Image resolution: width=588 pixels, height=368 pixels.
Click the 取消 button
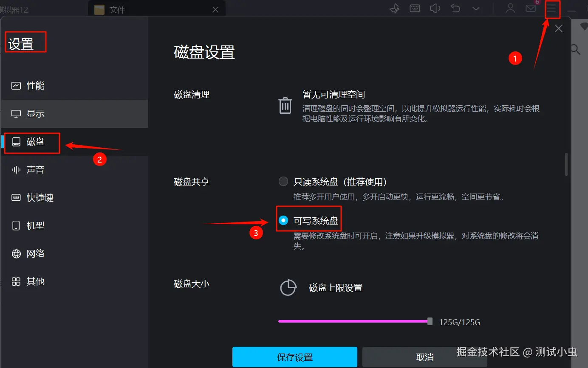424,357
